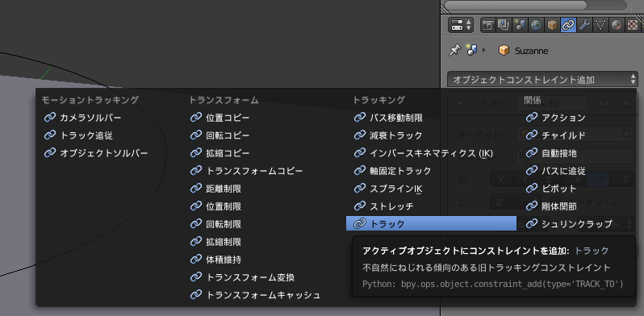The width and height of the screenshot is (644, 316).
Task: Click the horizontal scrollbar above properties
Action: click(x=535, y=5)
